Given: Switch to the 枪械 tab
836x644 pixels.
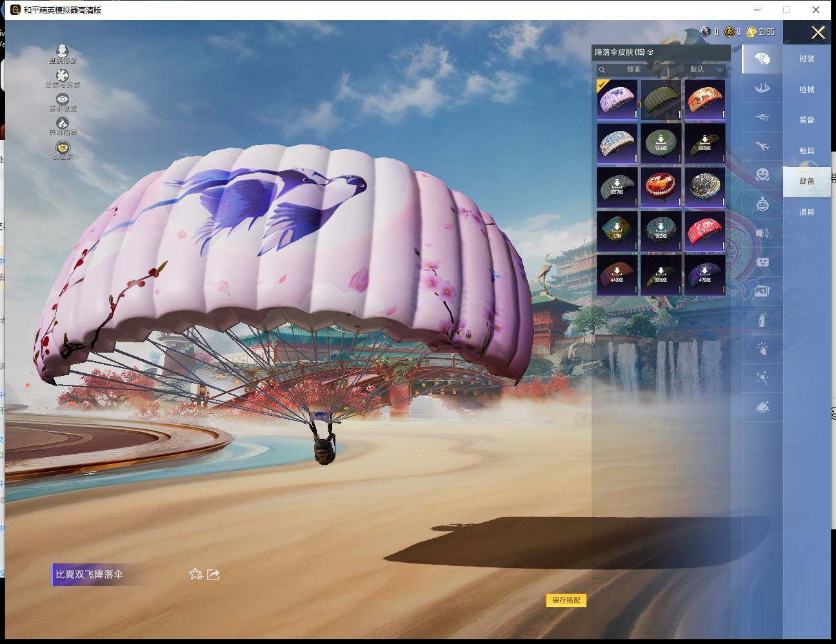Looking at the screenshot, I should point(807,90).
